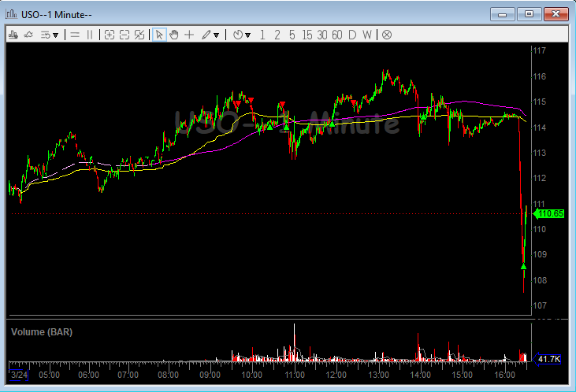Expand the settings list dropdown arrow

point(55,35)
